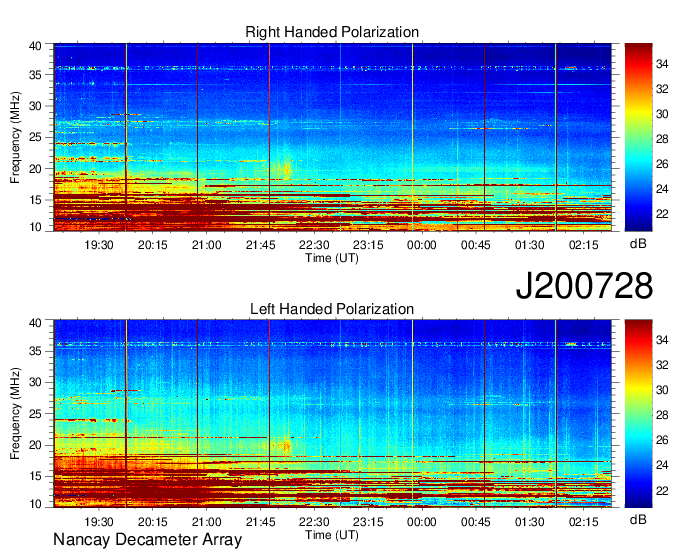Click the 20:15 time tick of lower plot

point(153,522)
